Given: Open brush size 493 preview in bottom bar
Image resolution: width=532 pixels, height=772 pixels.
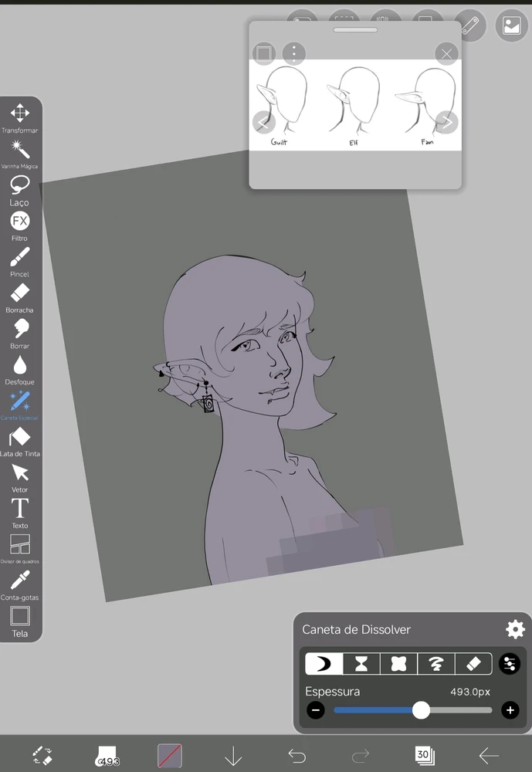Looking at the screenshot, I should click(x=107, y=756).
